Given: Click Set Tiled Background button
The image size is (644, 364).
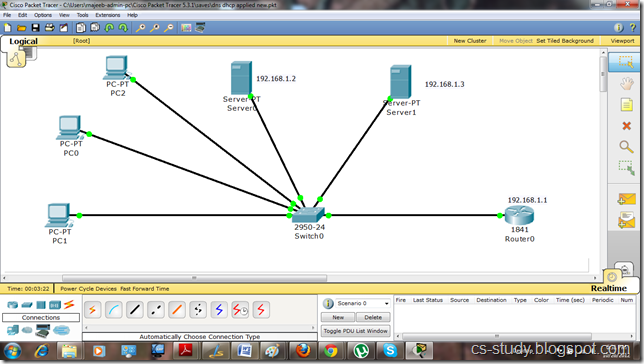Looking at the screenshot, I should click(565, 41).
